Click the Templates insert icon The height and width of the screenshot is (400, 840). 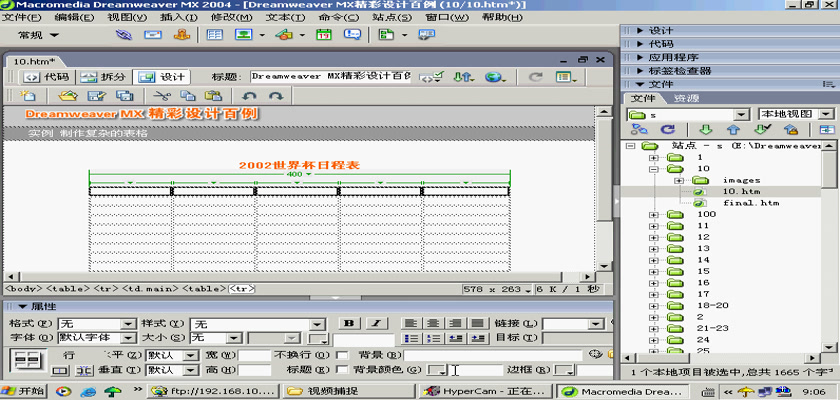[386, 35]
